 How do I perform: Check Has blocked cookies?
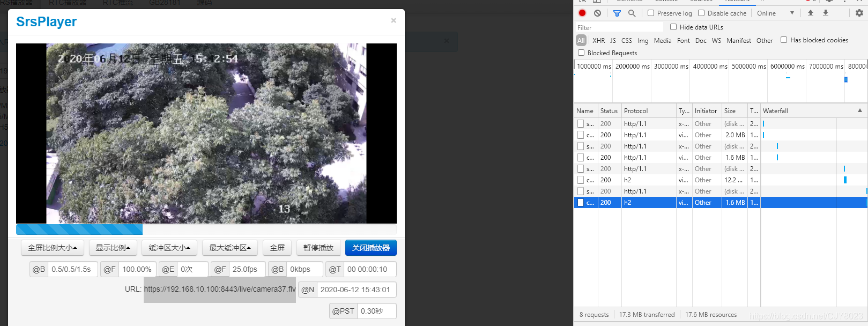click(x=784, y=40)
